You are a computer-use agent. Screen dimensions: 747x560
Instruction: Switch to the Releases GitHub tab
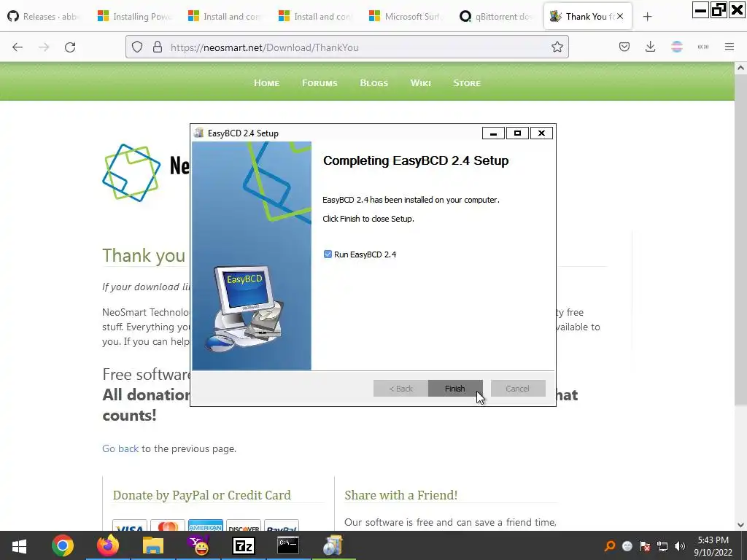click(44, 17)
